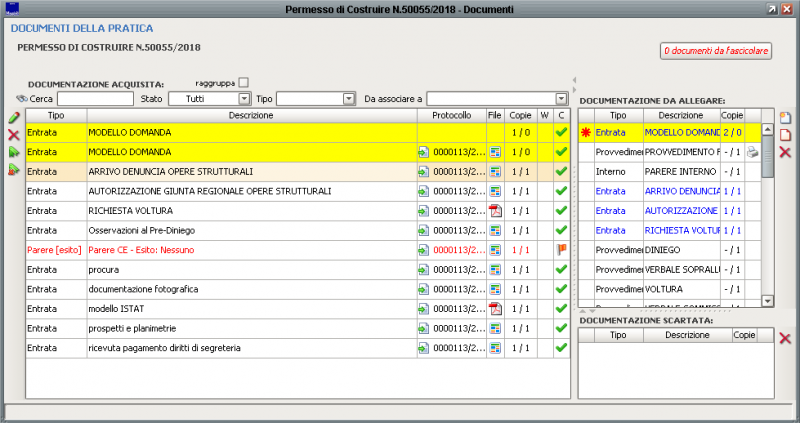This screenshot has width=800, height=423.
Task: Click application icon in title bar
Action: click(x=12, y=9)
